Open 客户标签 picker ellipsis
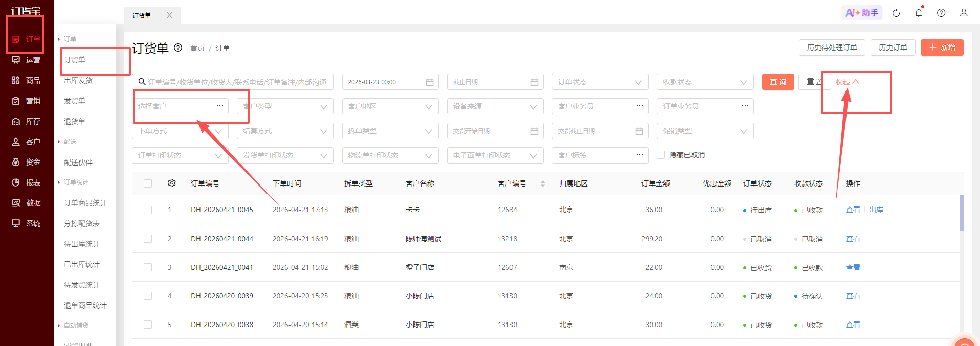980x346 pixels. pos(640,154)
